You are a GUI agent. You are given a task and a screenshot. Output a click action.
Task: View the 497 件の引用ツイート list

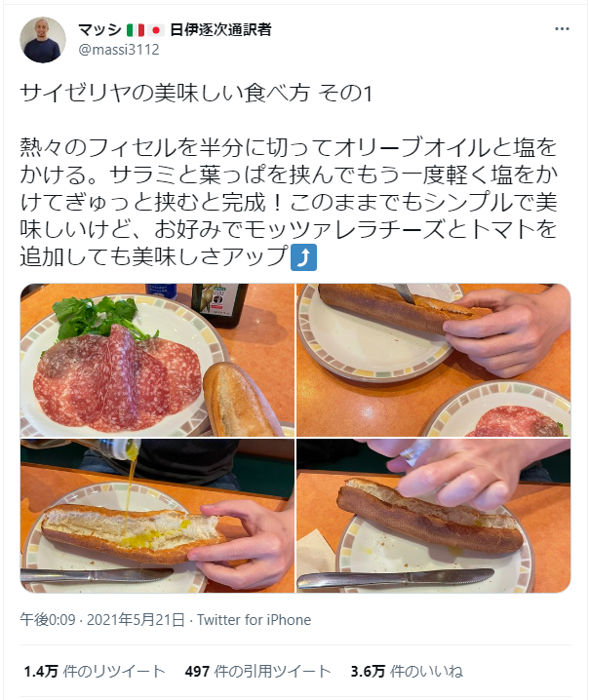[257, 672]
